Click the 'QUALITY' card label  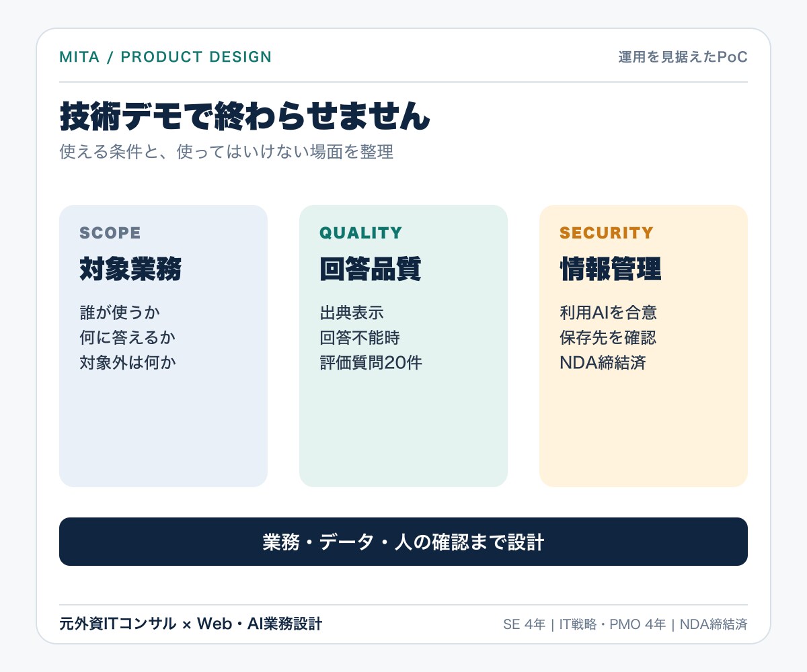point(361,233)
